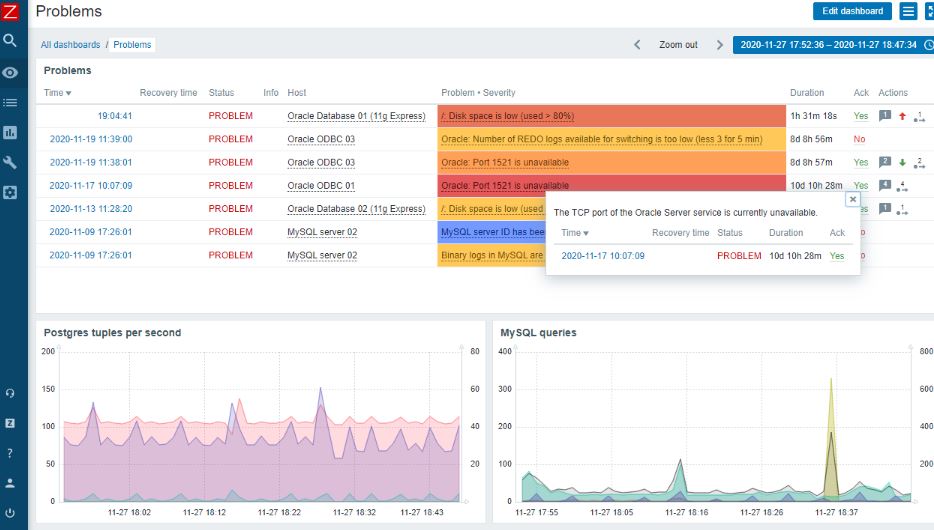This screenshot has width=934, height=530.
Task: Click 2020-11-17 10:07:09 link inside popup
Action: pyautogui.click(x=603, y=256)
